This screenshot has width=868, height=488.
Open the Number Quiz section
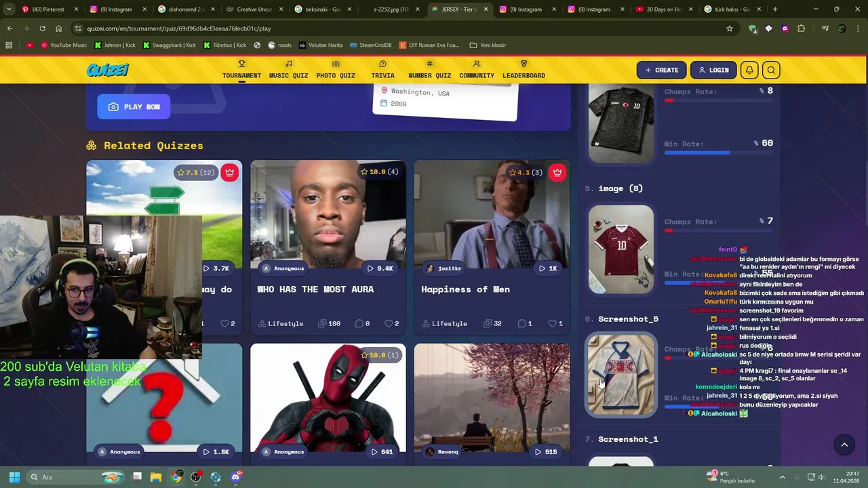click(429, 70)
